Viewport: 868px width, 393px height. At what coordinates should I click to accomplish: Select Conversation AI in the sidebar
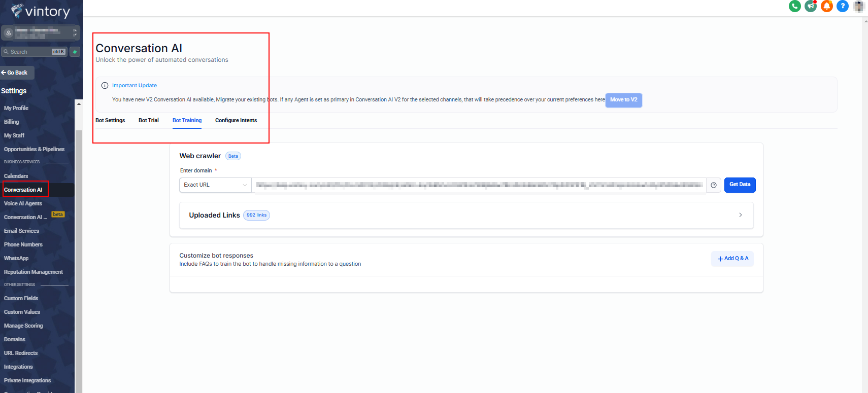point(23,190)
